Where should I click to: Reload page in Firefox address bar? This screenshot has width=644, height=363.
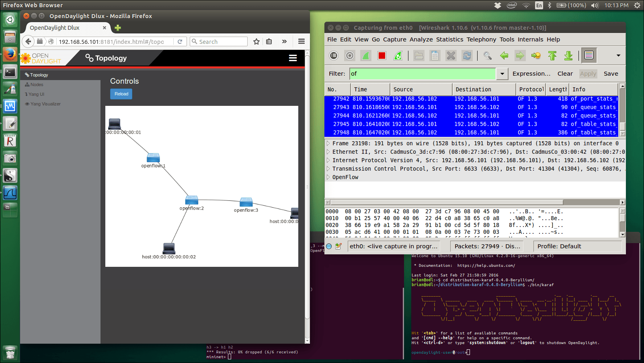coord(180,41)
